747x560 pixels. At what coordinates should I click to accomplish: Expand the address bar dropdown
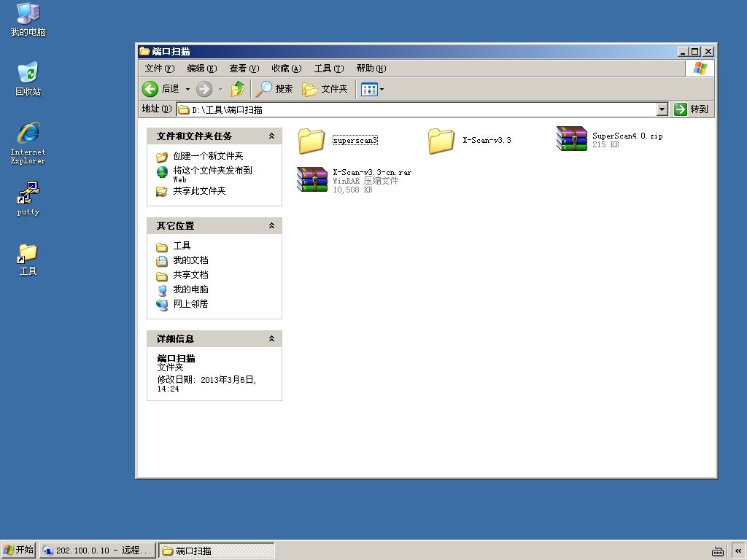pos(662,109)
